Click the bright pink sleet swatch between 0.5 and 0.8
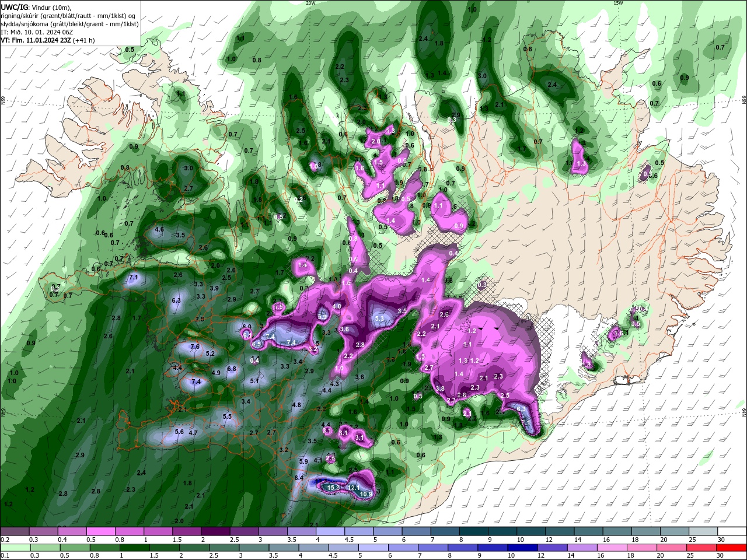Screen dimensions: 747x560 point(100,531)
